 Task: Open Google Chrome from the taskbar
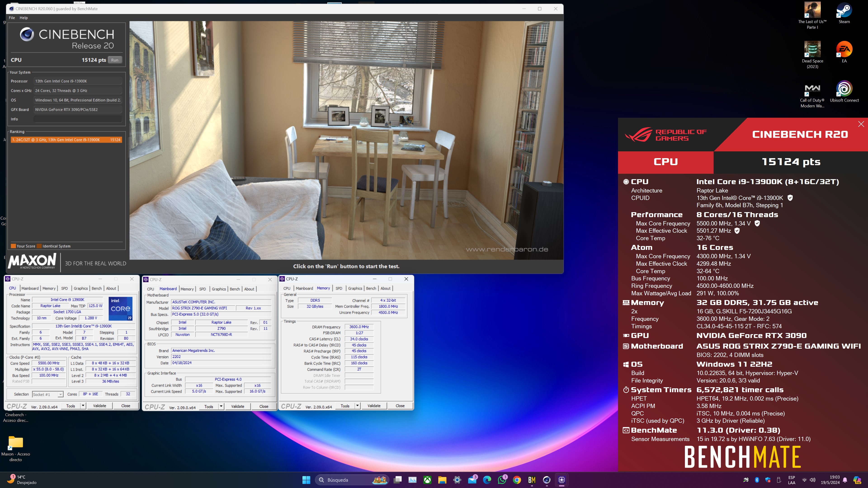[x=517, y=480]
